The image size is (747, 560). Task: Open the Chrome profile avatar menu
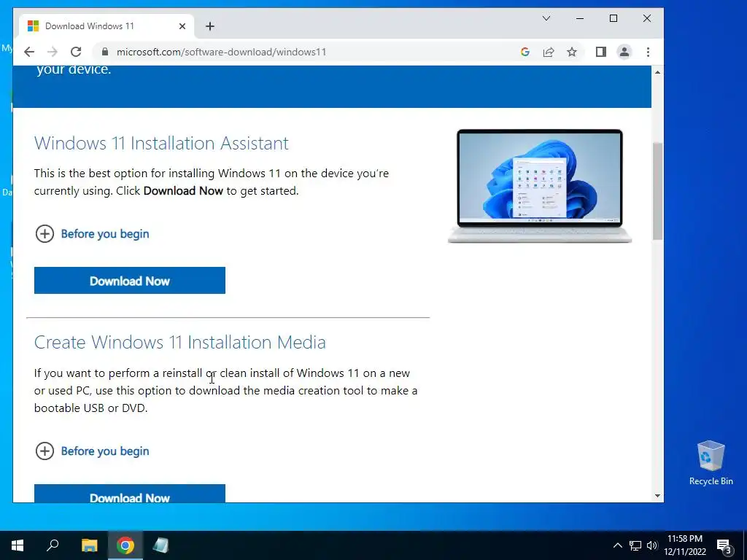624,52
